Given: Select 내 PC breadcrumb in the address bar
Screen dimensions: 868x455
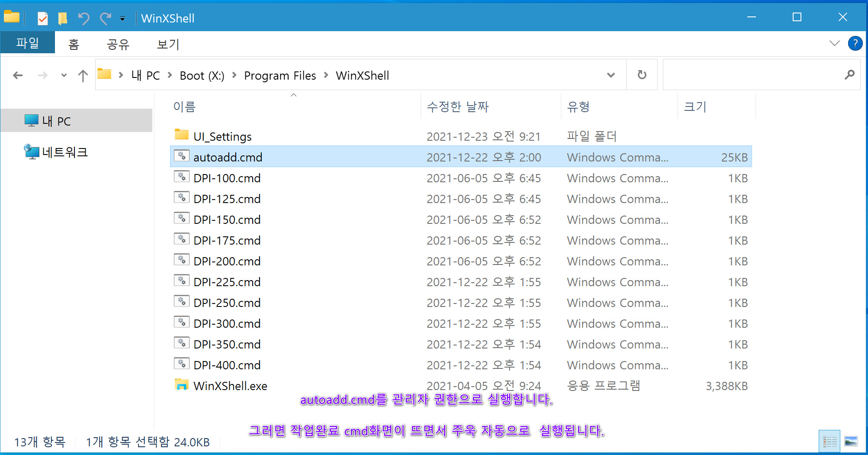Looking at the screenshot, I should (145, 75).
